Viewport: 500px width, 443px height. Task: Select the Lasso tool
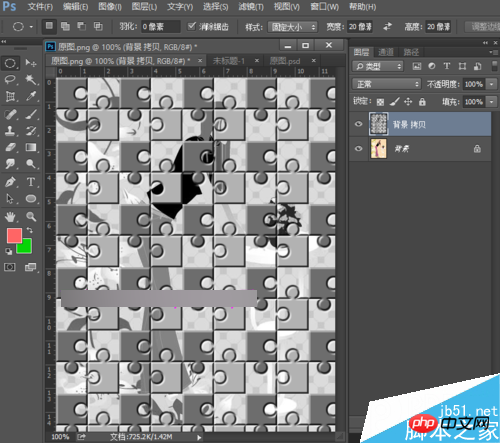[x=10, y=79]
